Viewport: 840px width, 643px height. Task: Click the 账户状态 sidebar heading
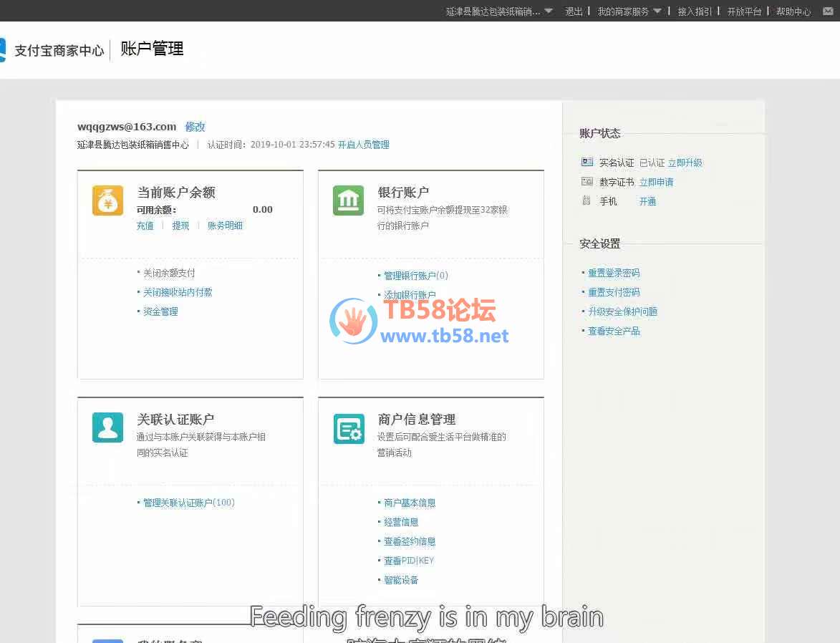[600, 133]
